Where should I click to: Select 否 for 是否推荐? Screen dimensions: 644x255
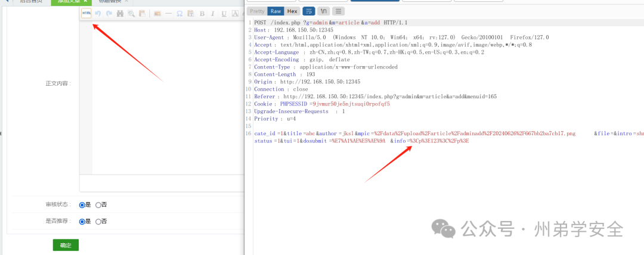coord(98,221)
